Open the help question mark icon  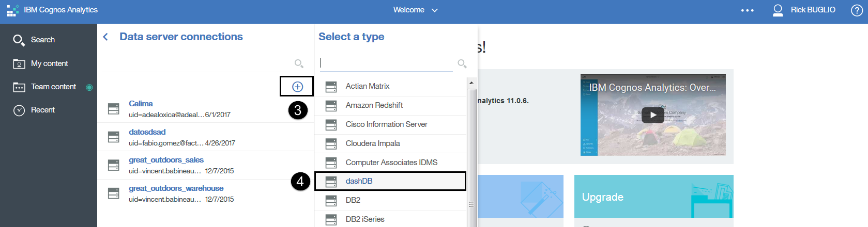point(857,10)
